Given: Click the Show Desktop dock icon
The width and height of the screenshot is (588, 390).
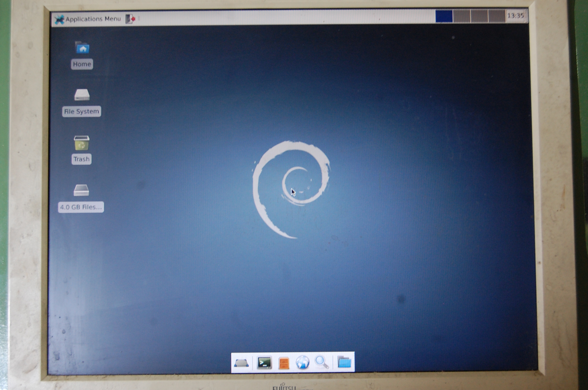Looking at the screenshot, I should 241,363.
